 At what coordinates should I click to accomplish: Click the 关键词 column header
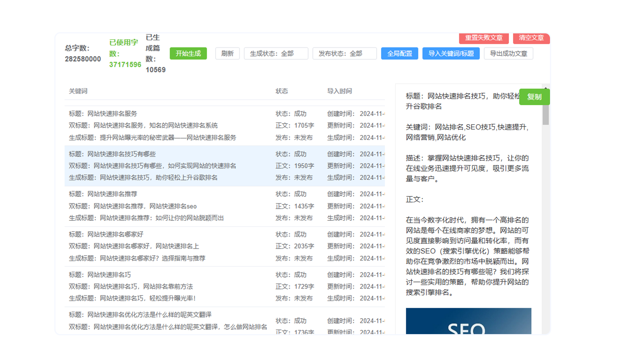(78, 91)
